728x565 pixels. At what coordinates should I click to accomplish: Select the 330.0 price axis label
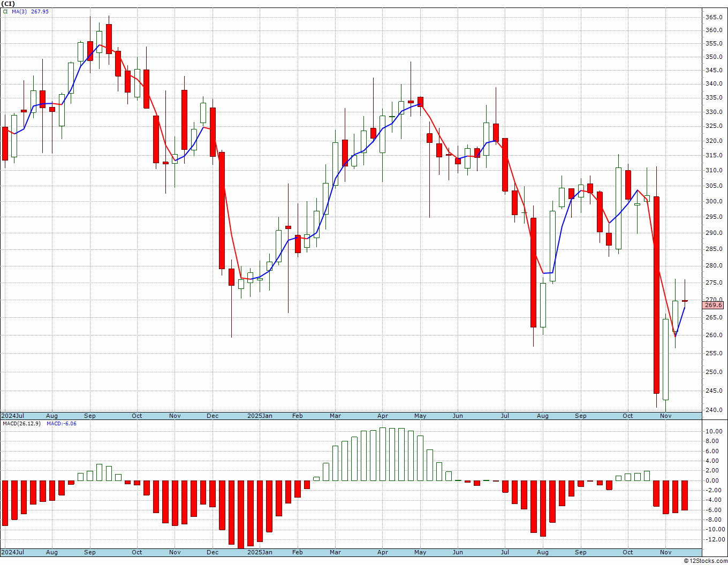[x=714, y=112]
